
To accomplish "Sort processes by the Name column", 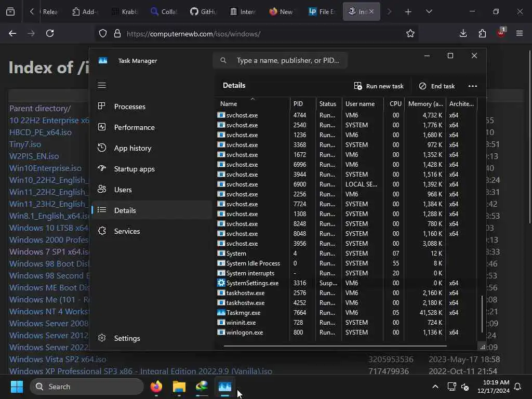I will (x=252, y=104).
